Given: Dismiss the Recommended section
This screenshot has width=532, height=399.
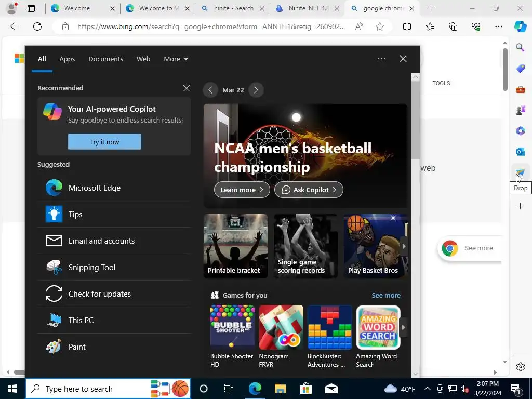Looking at the screenshot, I should coord(187,88).
